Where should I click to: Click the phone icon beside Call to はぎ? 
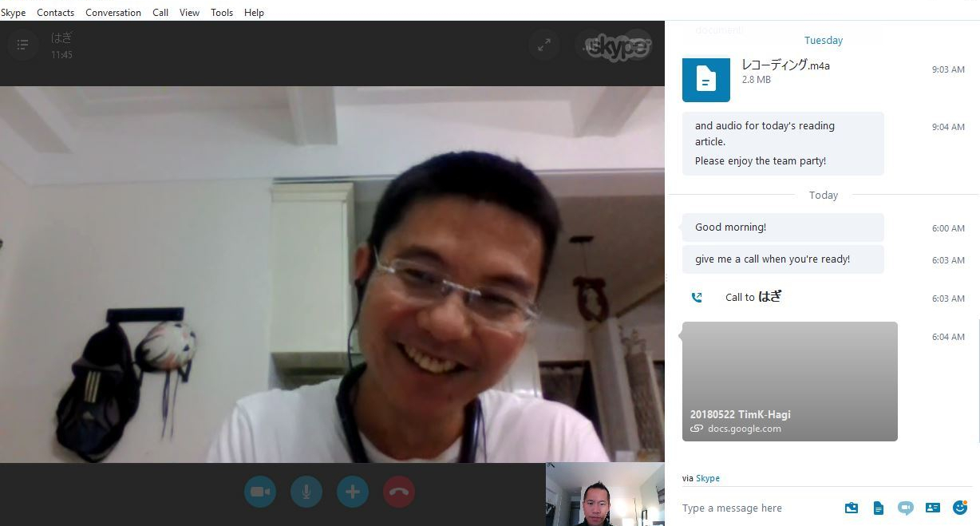point(697,296)
